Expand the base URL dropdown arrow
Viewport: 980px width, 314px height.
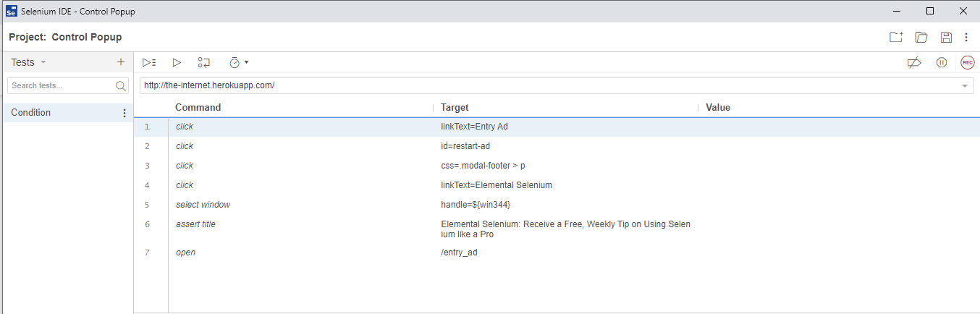(965, 86)
